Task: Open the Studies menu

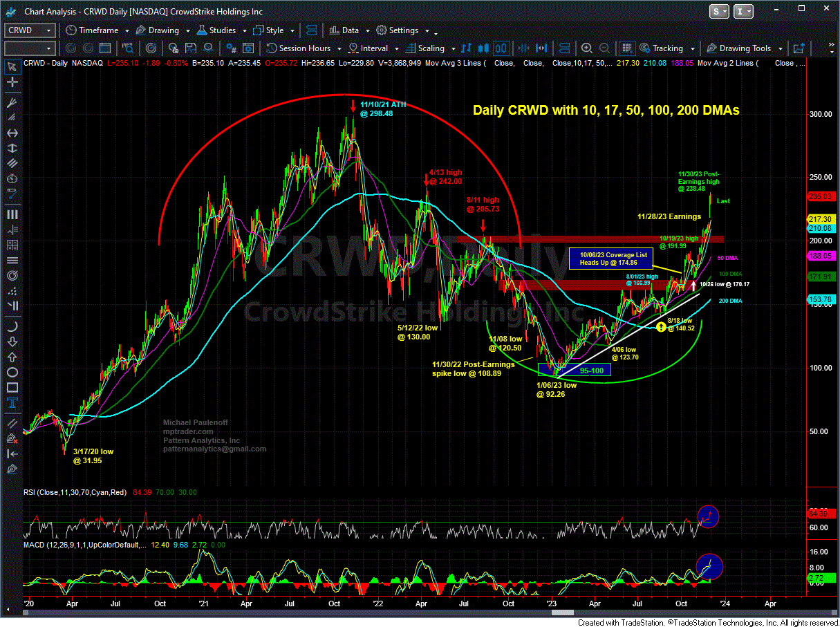Action: coord(217,30)
